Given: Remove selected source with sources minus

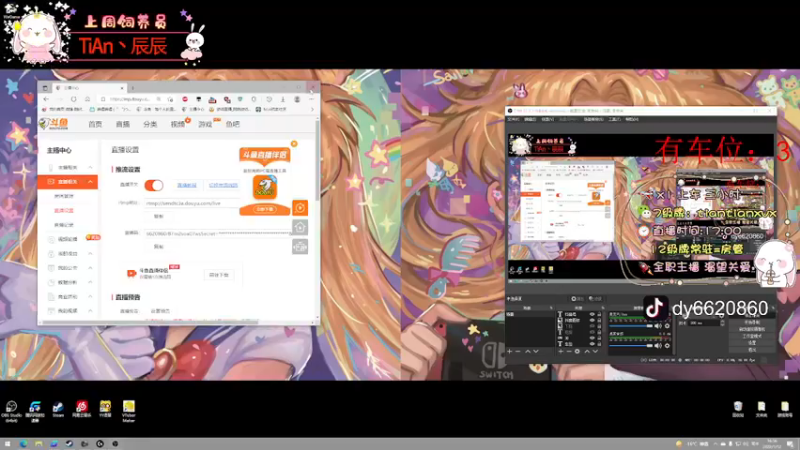Looking at the screenshot, I should coord(569,352).
